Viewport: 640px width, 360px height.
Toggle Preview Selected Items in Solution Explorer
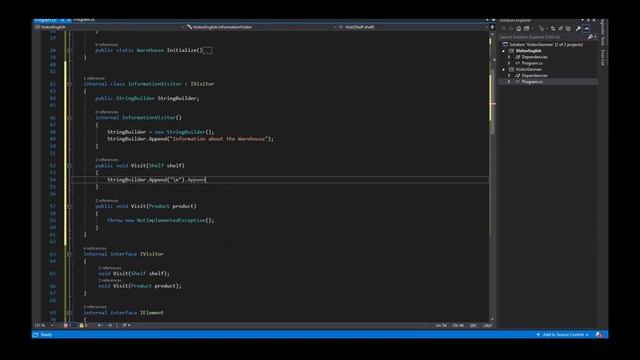pyautogui.click(x=587, y=29)
